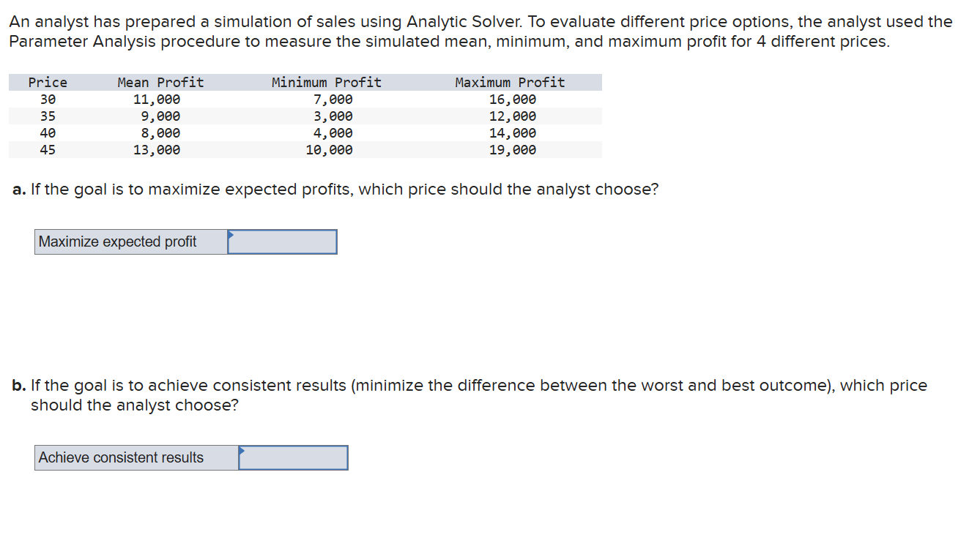Click the Maximum Profit column header
Screen dimensions: 980x554
tap(511, 82)
